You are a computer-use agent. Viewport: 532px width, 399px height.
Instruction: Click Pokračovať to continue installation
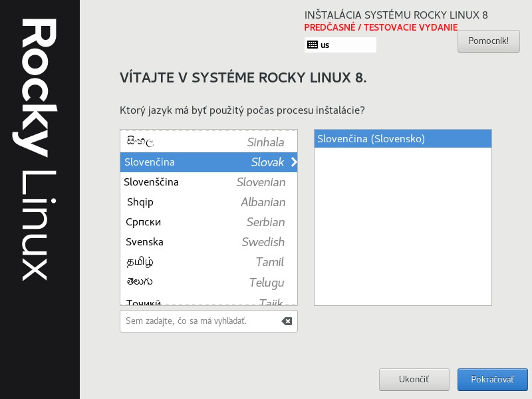[492, 379]
